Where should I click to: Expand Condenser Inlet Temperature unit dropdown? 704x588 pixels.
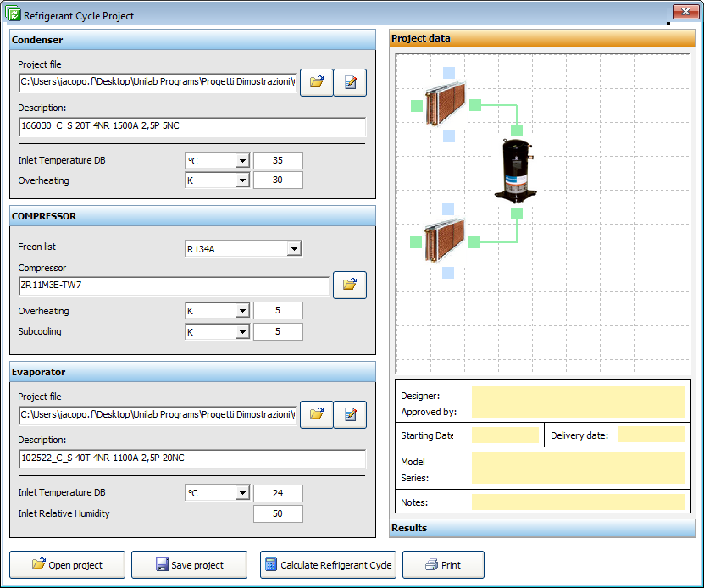click(x=241, y=161)
